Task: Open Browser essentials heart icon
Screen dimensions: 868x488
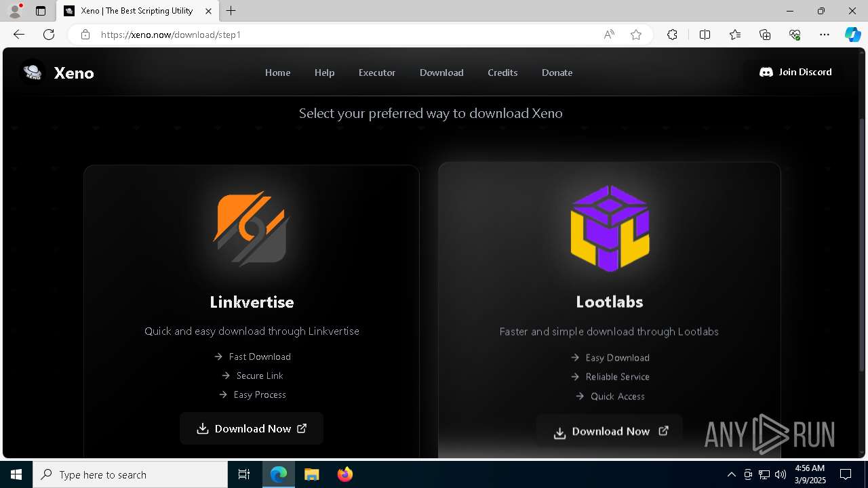Action: [795, 35]
